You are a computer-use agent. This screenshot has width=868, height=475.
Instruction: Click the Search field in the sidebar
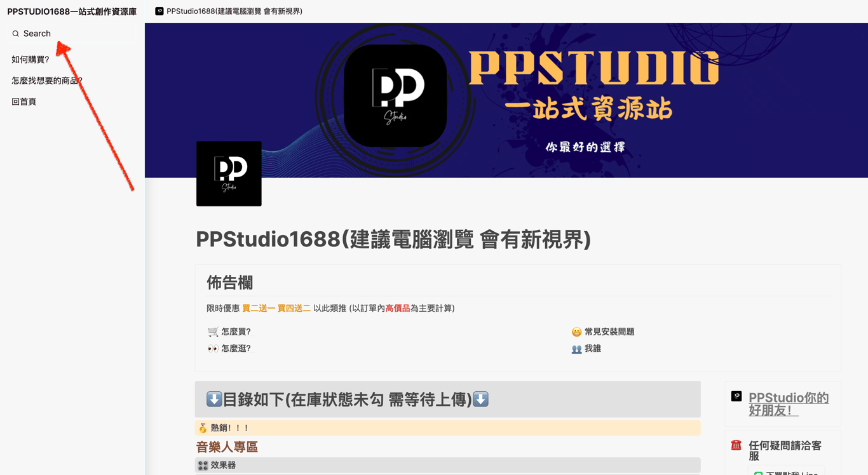point(72,34)
